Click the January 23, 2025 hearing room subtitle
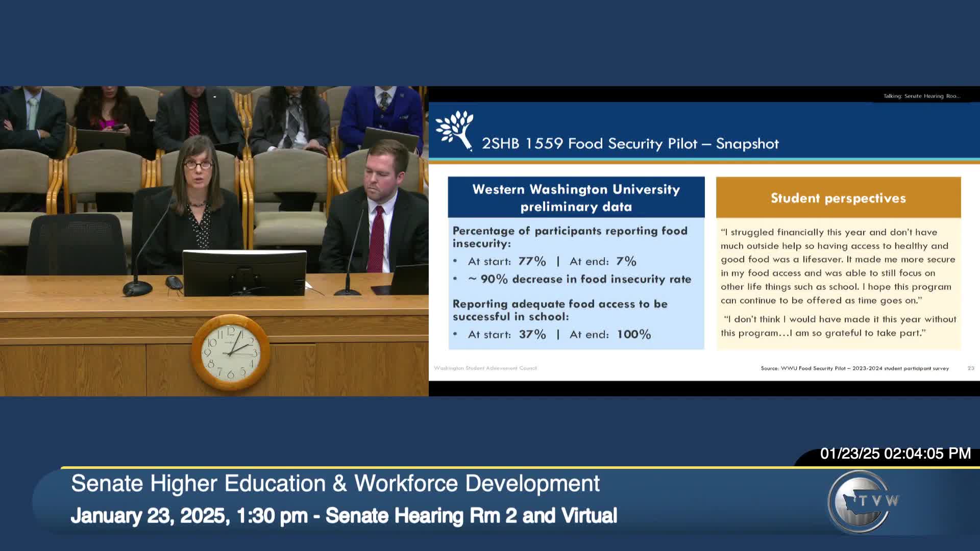 pyautogui.click(x=344, y=516)
